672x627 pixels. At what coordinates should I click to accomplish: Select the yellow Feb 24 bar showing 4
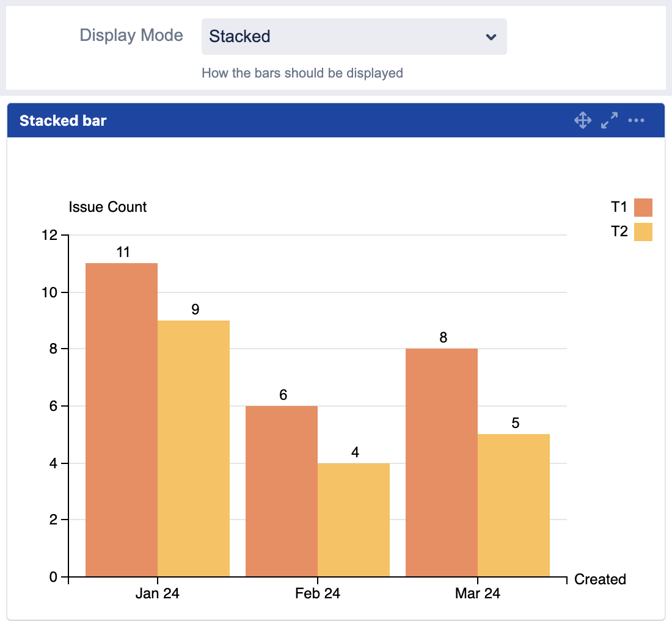pos(353,519)
